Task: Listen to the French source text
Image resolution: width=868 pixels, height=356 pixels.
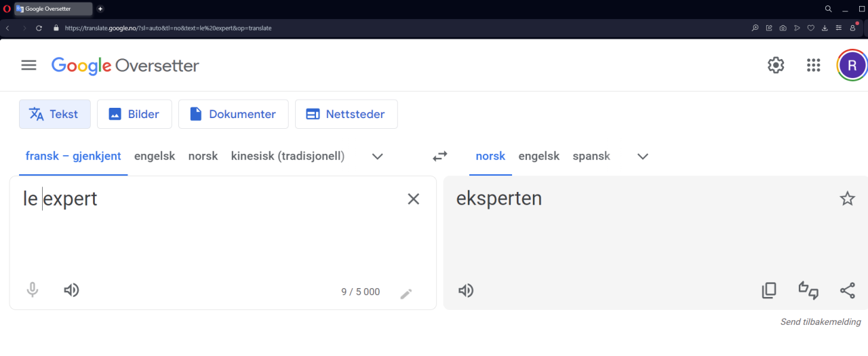Action: coord(71,290)
